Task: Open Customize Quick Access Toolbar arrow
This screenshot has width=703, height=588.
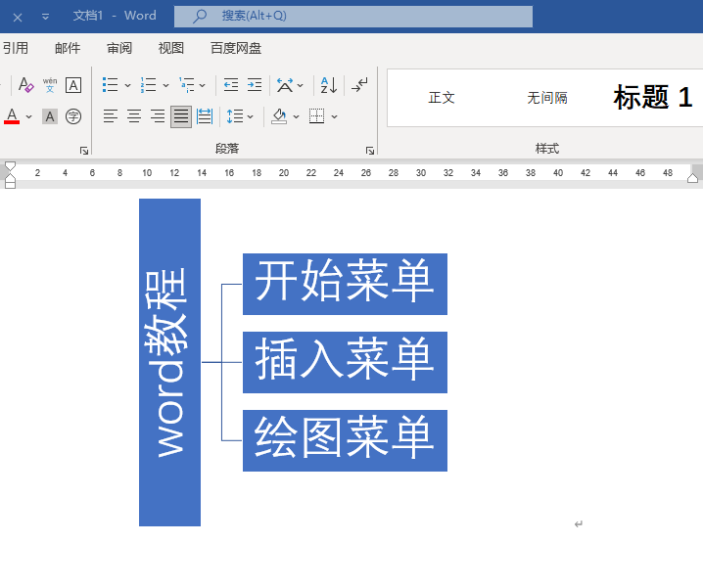Action: [45, 17]
